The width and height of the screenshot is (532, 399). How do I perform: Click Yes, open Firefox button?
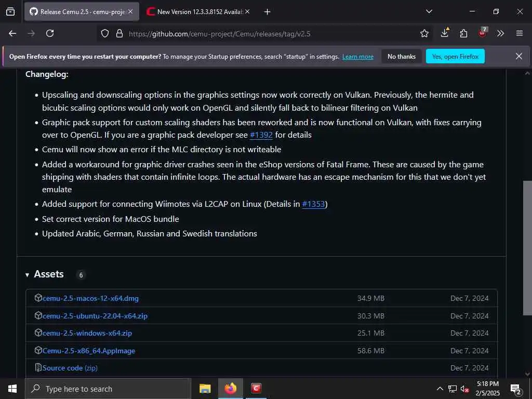455,56
